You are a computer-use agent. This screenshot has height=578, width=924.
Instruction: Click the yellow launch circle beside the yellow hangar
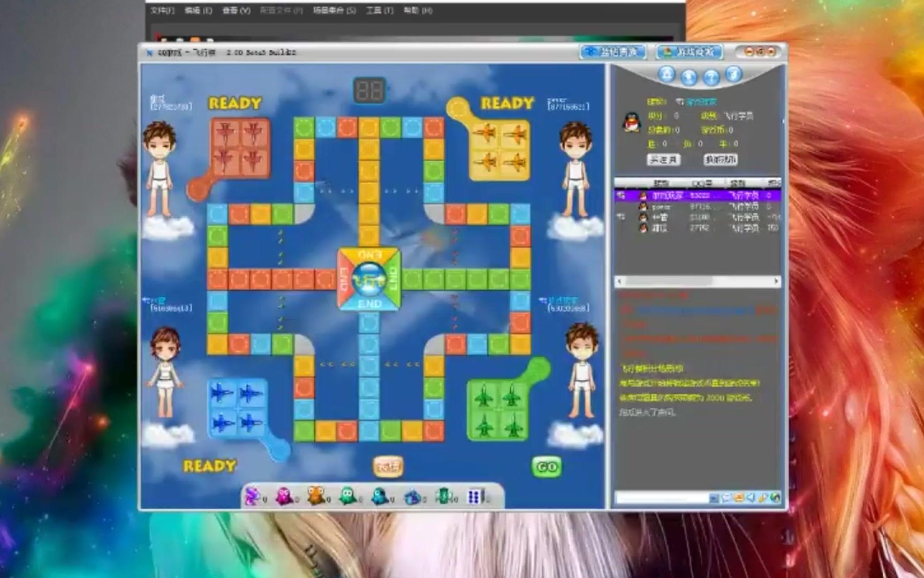(457, 107)
